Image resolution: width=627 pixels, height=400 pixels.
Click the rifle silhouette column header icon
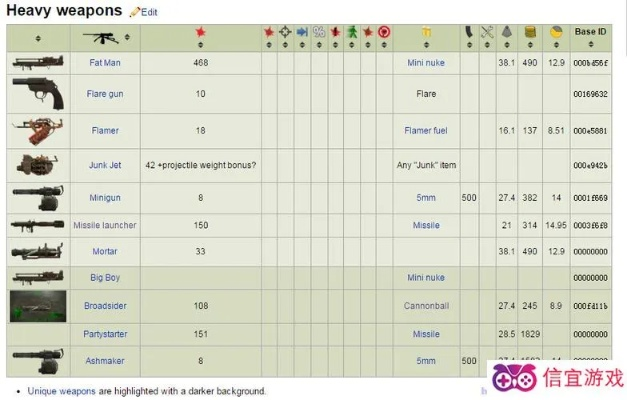(104, 33)
